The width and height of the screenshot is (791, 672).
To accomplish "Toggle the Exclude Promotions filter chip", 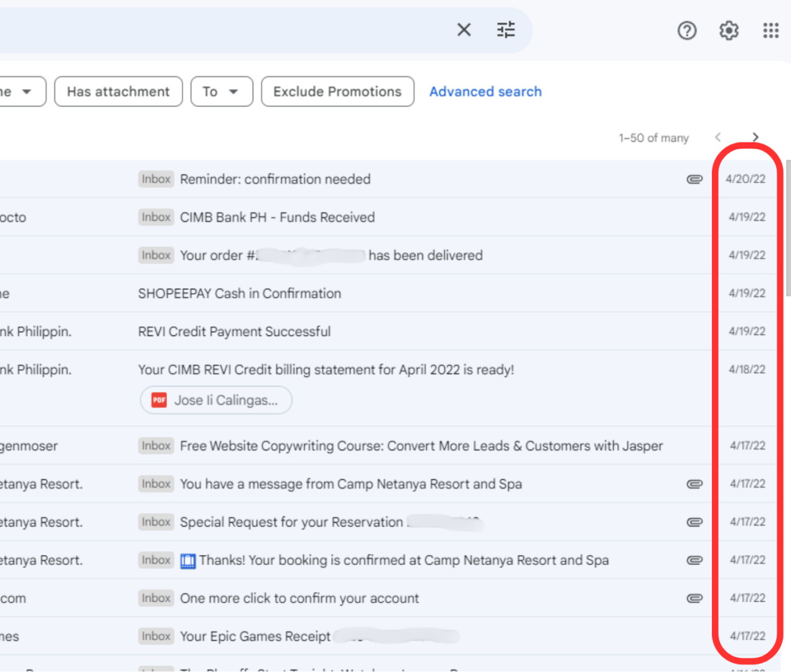I will click(x=337, y=91).
